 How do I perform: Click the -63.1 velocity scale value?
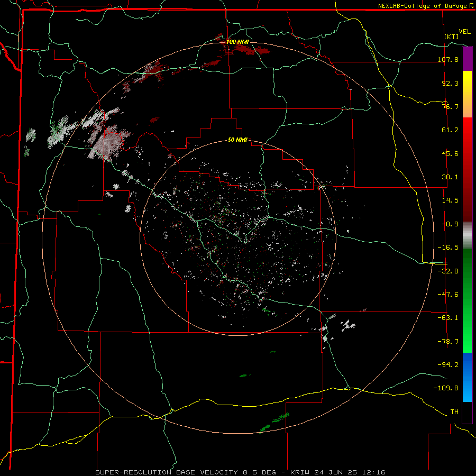click(448, 318)
